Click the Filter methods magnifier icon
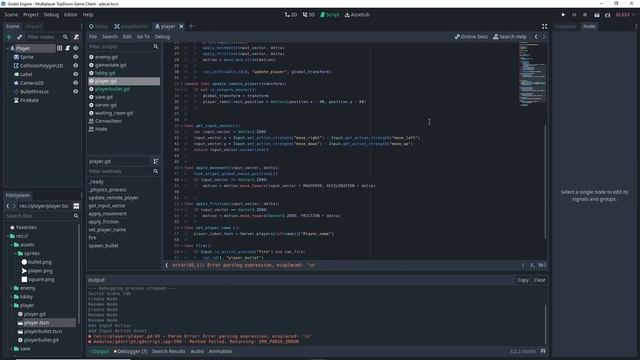This screenshot has height=360, width=640. pyautogui.click(x=156, y=171)
